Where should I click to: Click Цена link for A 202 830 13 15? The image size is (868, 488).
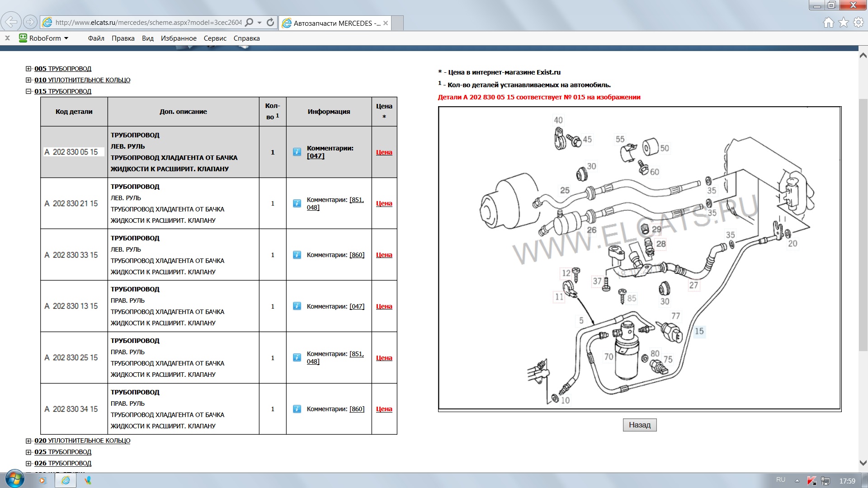point(384,306)
